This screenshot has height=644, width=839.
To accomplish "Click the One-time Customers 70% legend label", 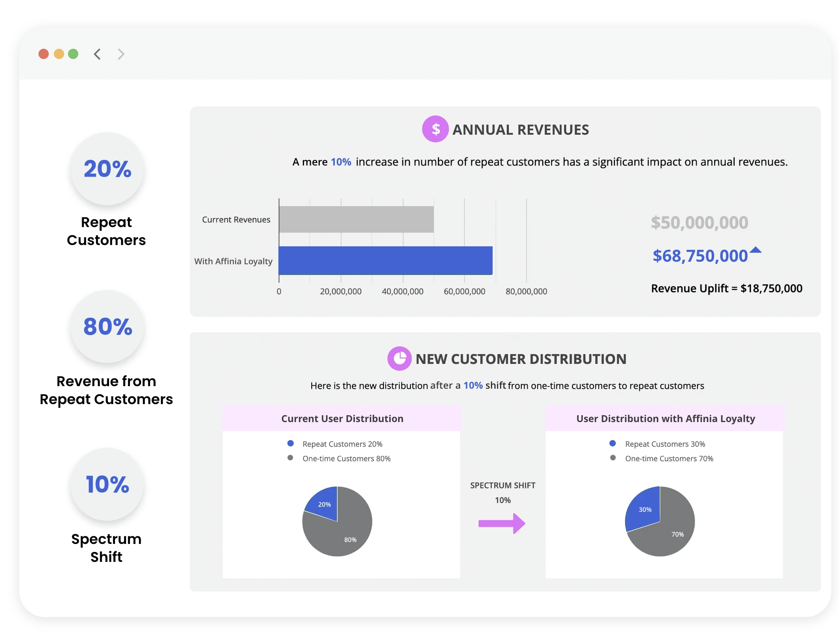I will (669, 458).
